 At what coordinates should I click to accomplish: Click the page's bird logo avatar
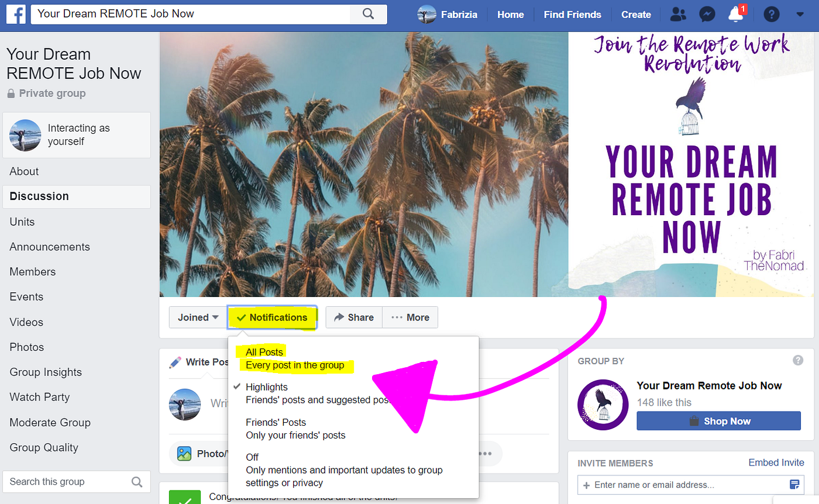click(602, 406)
